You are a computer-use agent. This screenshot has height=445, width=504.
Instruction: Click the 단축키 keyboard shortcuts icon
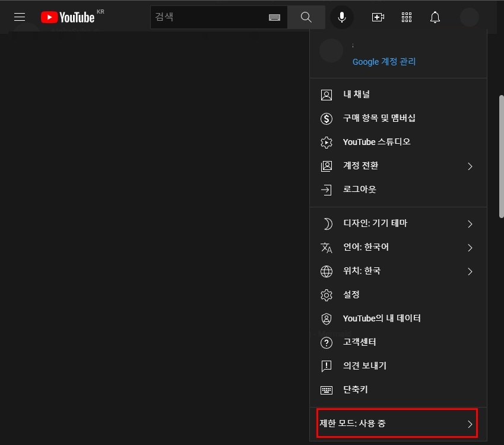327,390
